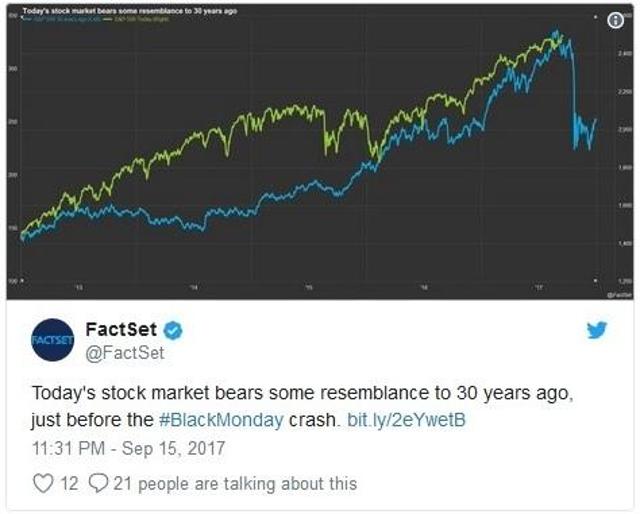The image size is (640, 514).
Task: Click the 11:31 PM Sep 15, 2017 timestamp
Action: point(128,448)
